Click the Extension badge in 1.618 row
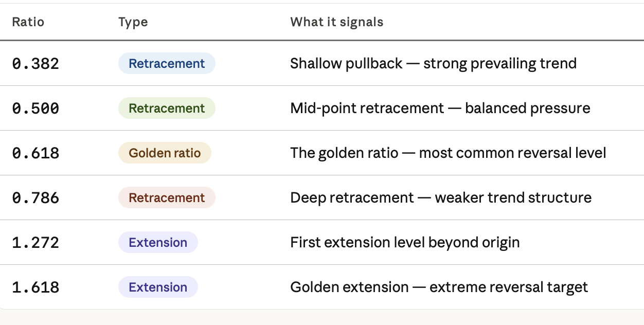 158,287
